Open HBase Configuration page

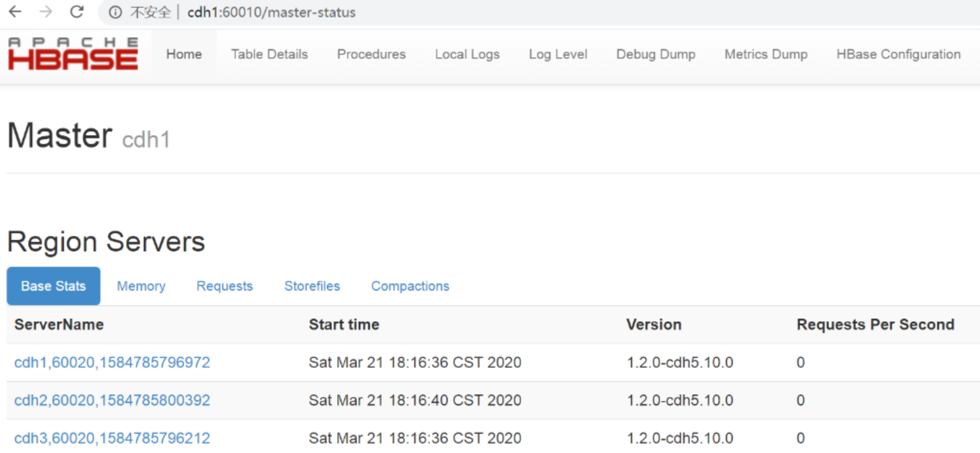898,54
